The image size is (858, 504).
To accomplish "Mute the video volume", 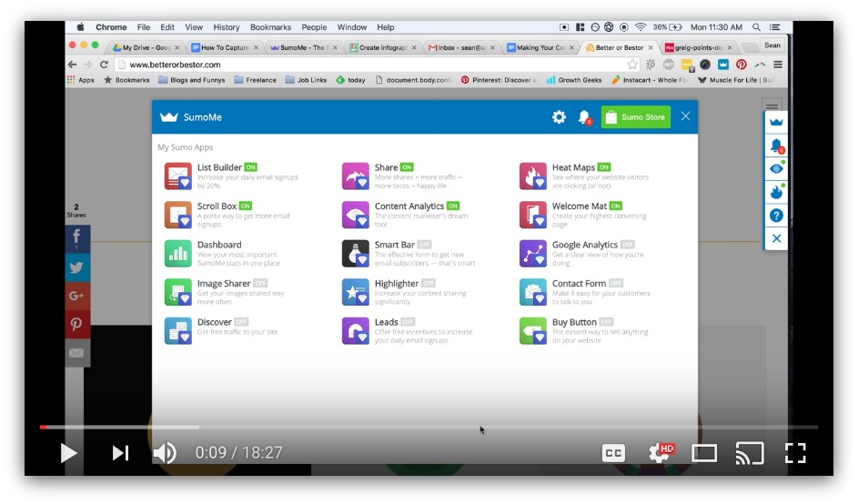I will click(164, 452).
